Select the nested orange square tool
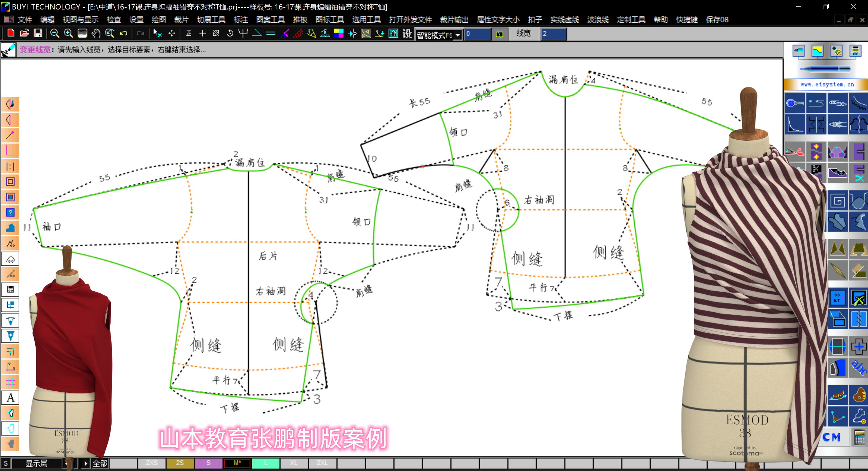Image resolution: width=868 pixels, height=471 pixels. [x=11, y=182]
